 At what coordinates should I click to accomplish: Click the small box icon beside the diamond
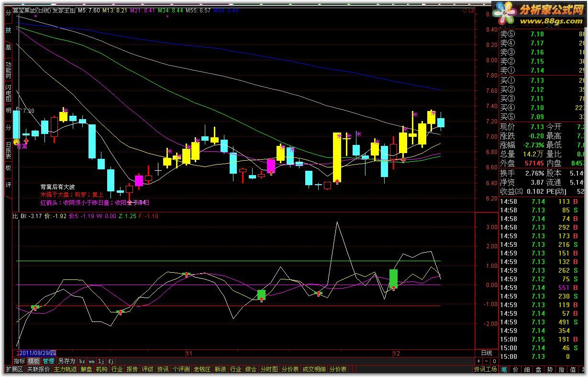coord(471,11)
